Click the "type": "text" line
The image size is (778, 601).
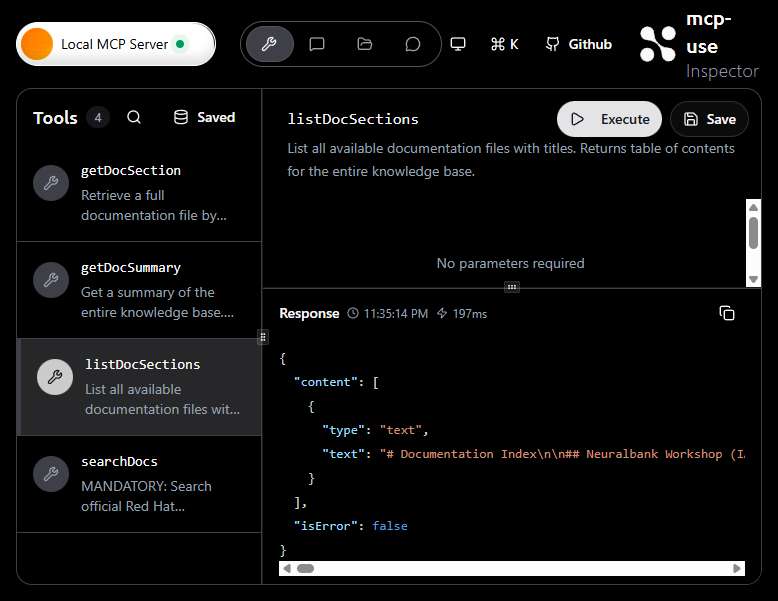pos(375,430)
